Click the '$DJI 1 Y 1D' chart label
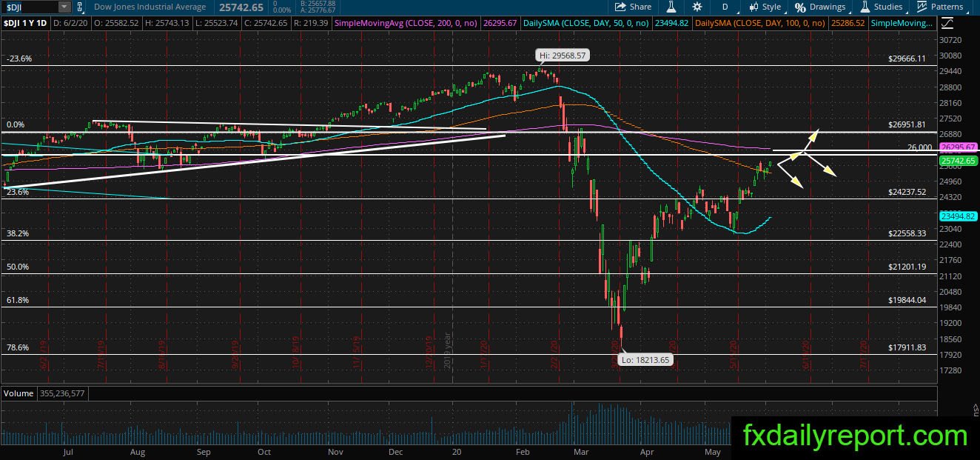The image size is (980, 460). click(26, 24)
